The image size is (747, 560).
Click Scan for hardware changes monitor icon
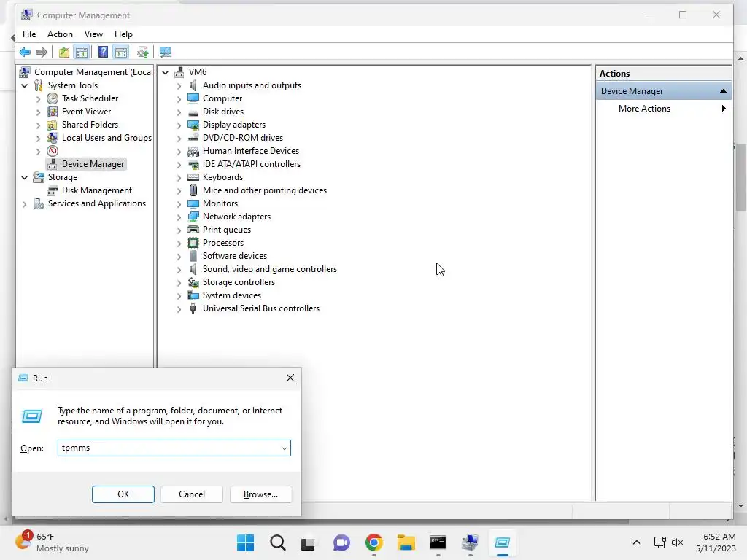point(166,52)
